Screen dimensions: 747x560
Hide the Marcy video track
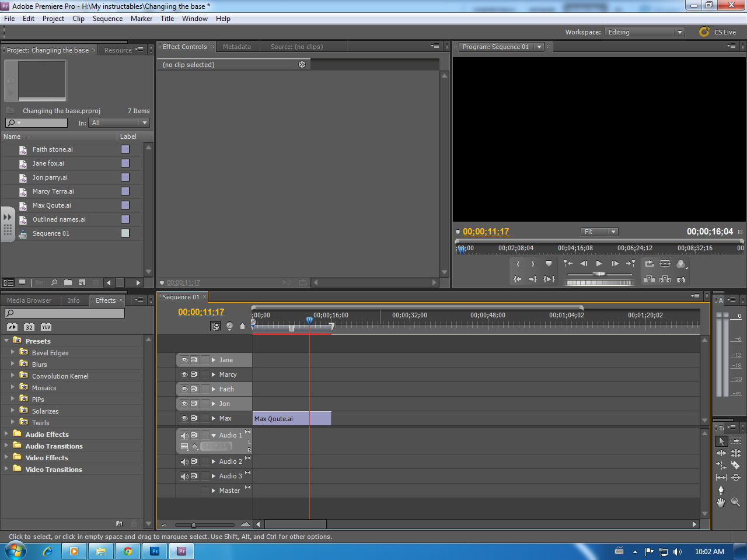(184, 374)
